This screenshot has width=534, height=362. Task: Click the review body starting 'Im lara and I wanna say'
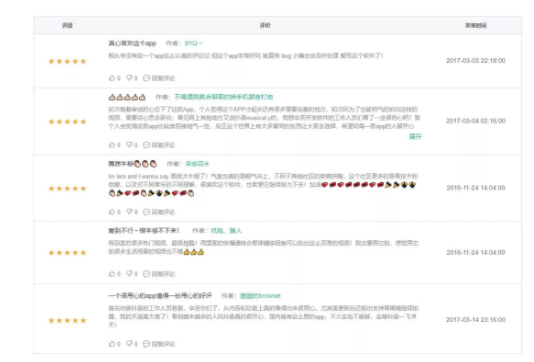click(x=263, y=185)
